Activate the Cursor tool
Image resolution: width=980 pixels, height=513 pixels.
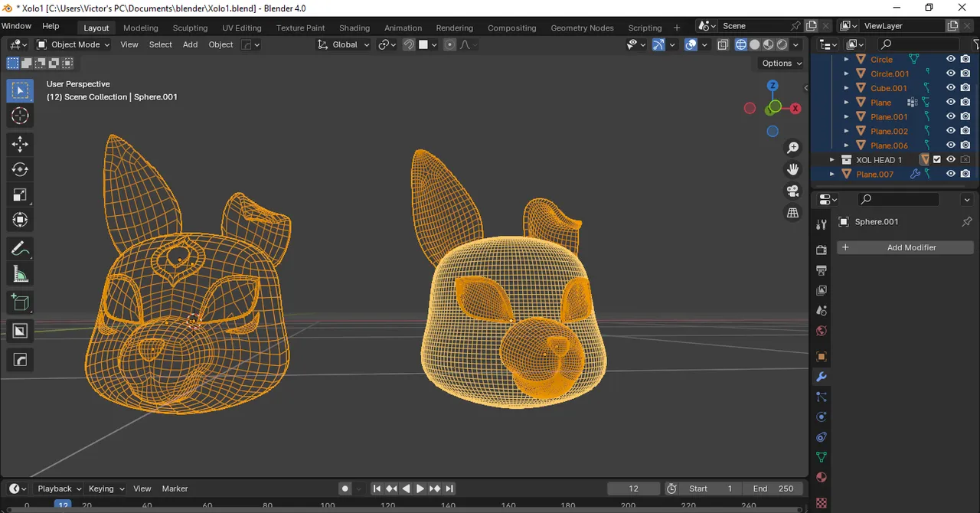[20, 116]
